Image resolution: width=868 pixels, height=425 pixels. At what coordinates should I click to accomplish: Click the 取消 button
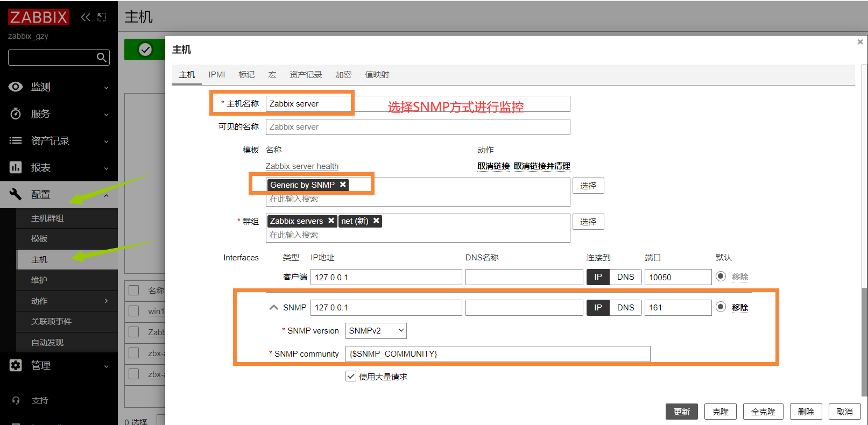pos(845,412)
